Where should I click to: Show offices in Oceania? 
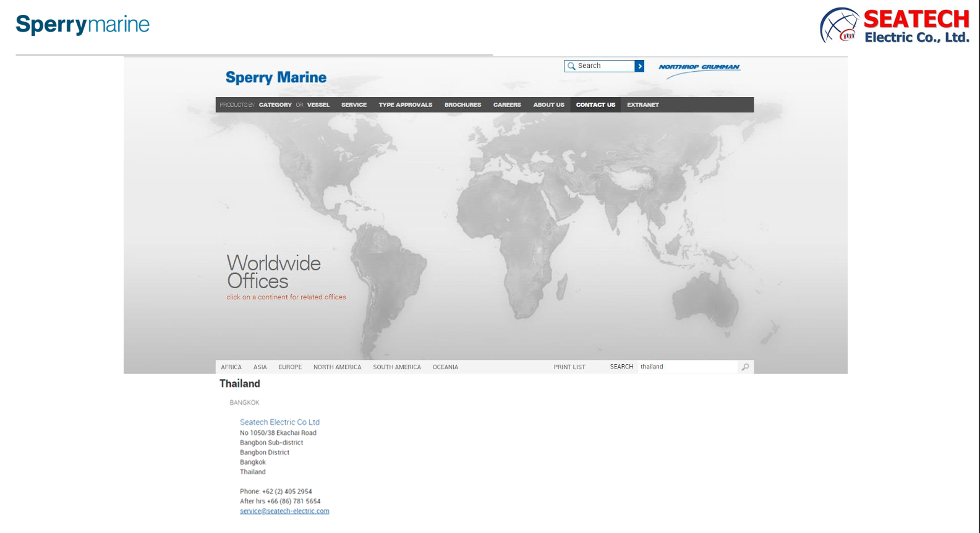coord(445,367)
